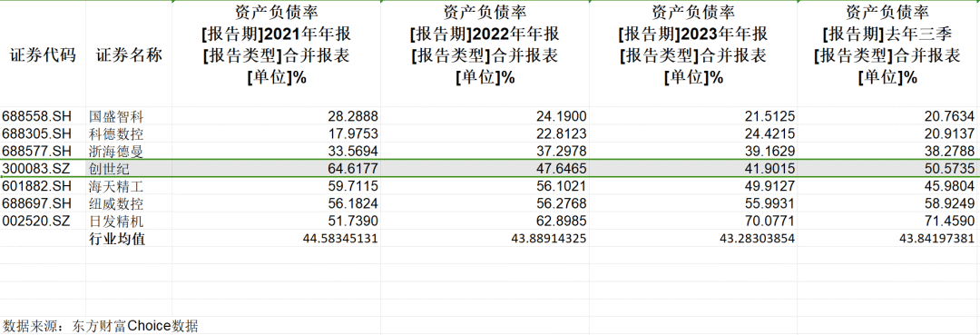This screenshot has width=980, height=335.
Task: Select cell with code 688305.SH
Action: pyautogui.click(x=44, y=133)
